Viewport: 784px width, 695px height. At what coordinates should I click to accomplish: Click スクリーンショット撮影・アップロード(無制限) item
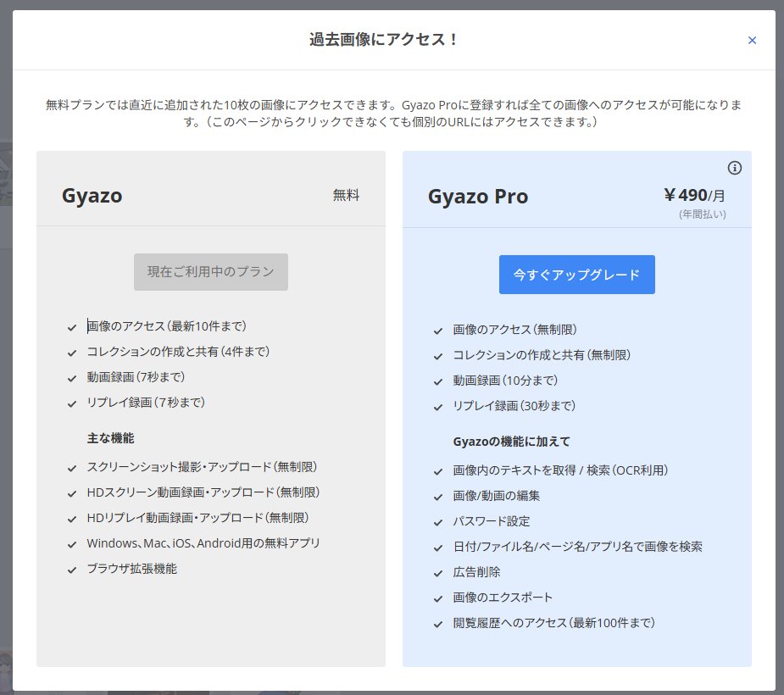202,467
